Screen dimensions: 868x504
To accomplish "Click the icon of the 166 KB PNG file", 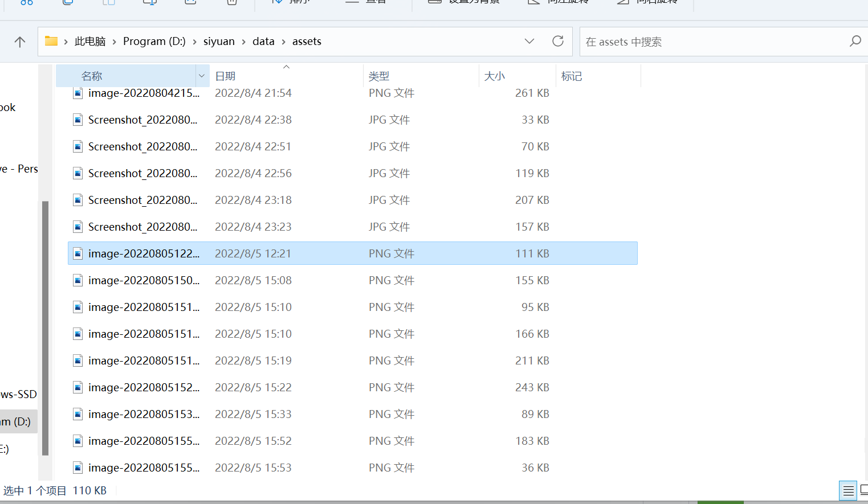I will coord(78,334).
